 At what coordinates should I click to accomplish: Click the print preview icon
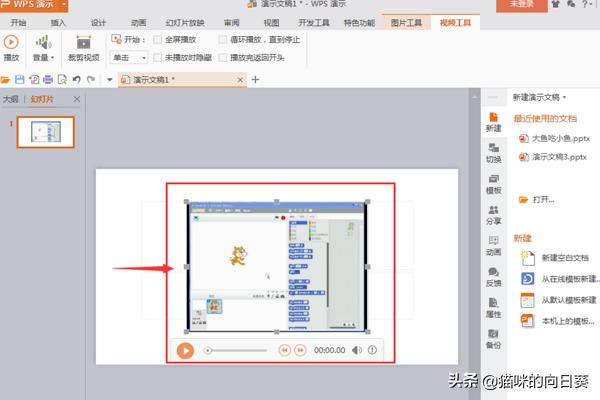tap(62, 80)
